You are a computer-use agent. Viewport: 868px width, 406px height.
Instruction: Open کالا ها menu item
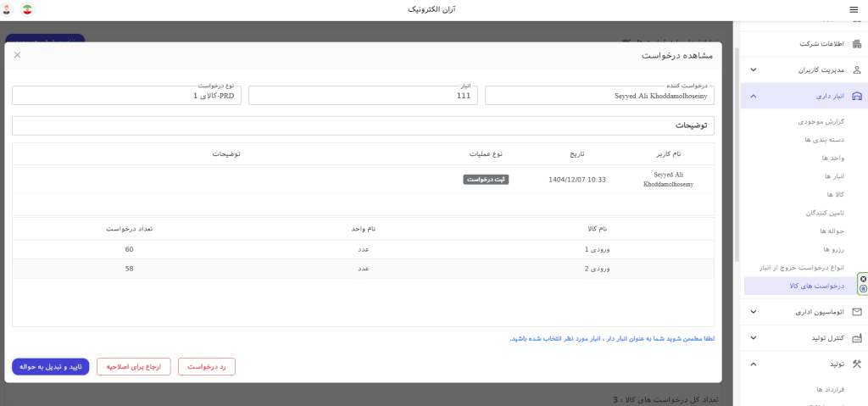click(835, 194)
